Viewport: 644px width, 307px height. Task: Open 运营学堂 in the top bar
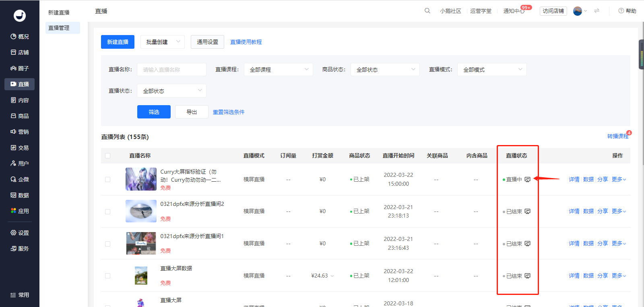(481, 11)
